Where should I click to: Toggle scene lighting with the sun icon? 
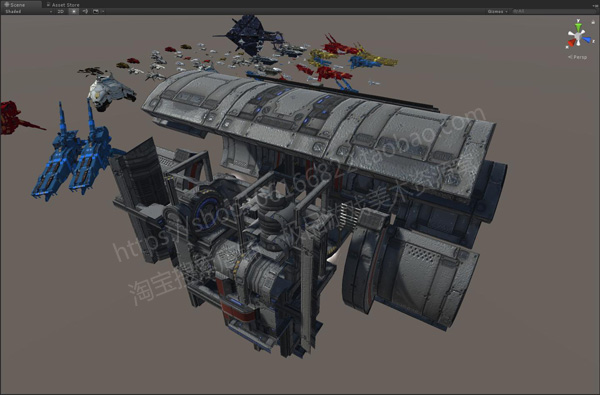(x=74, y=11)
